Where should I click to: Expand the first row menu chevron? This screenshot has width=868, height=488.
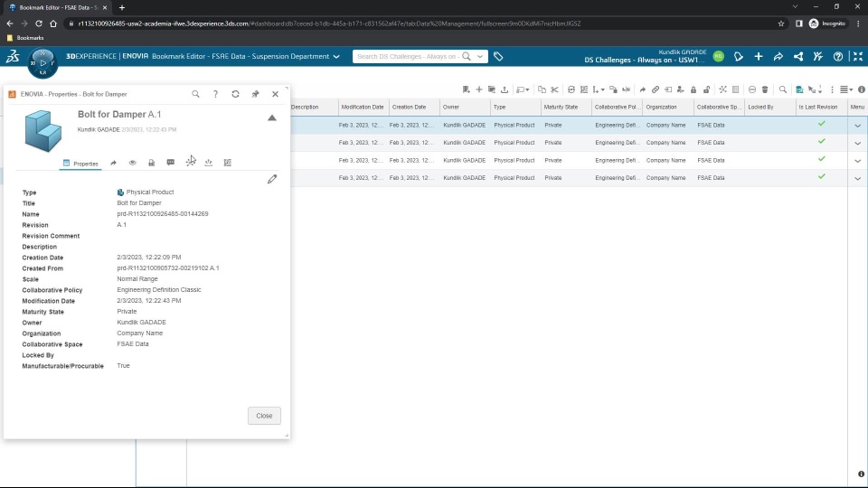pos(857,126)
